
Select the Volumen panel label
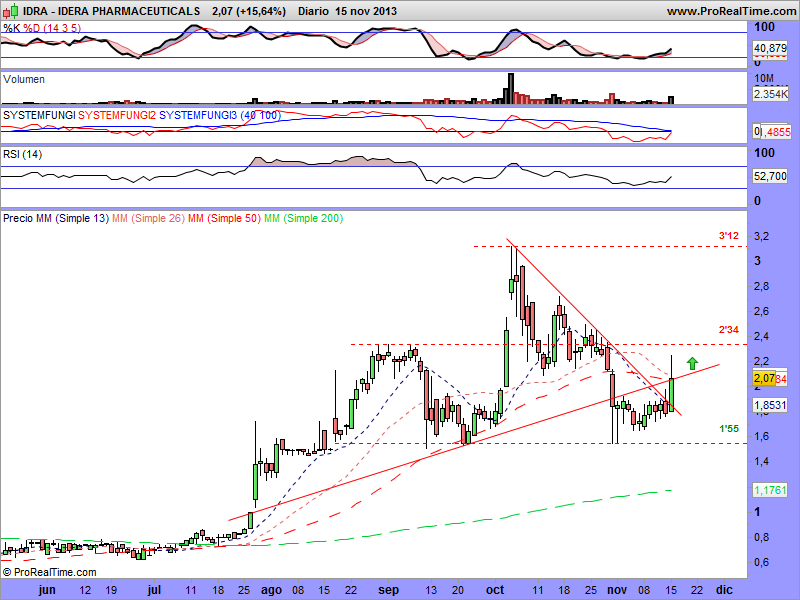tap(24, 80)
